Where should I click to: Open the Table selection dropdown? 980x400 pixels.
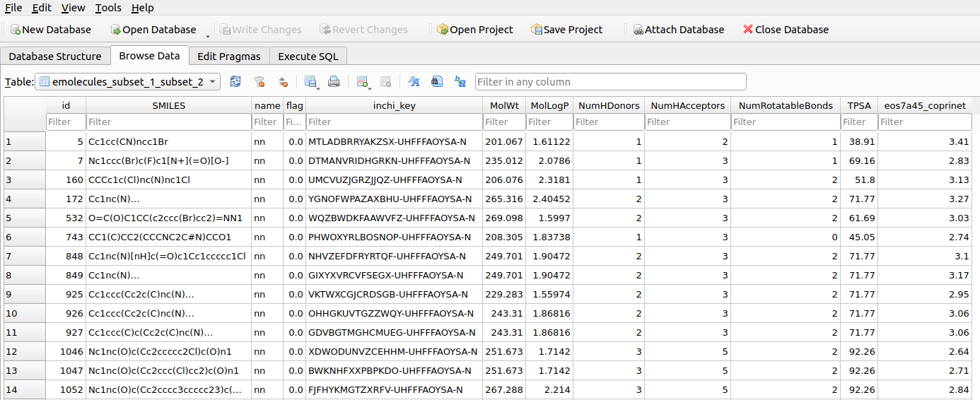[x=128, y=82]
